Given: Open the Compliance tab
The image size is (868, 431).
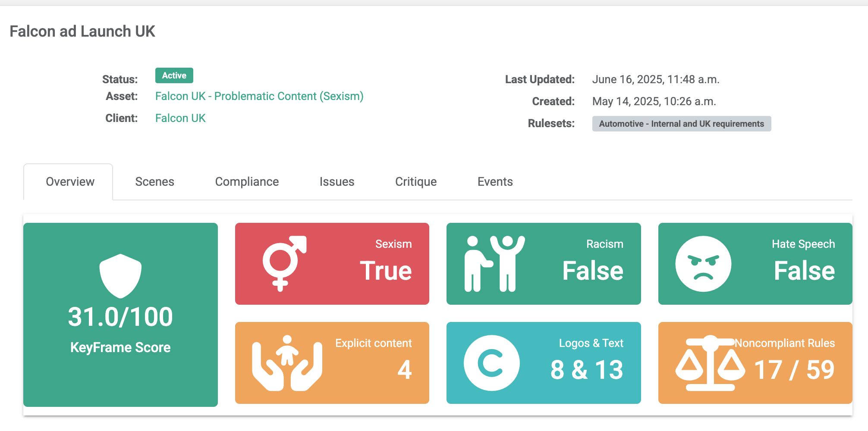Looking at the screenshot, I should point(247,182).
